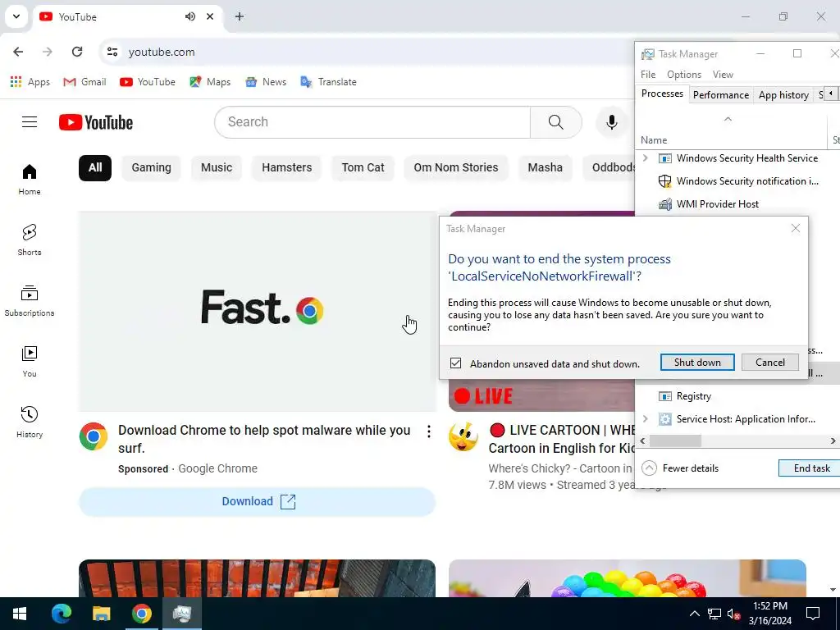Select the WMI Provider Host process
Image resolution: width=840 pixels, height=630 pixels.
[737, 204]
